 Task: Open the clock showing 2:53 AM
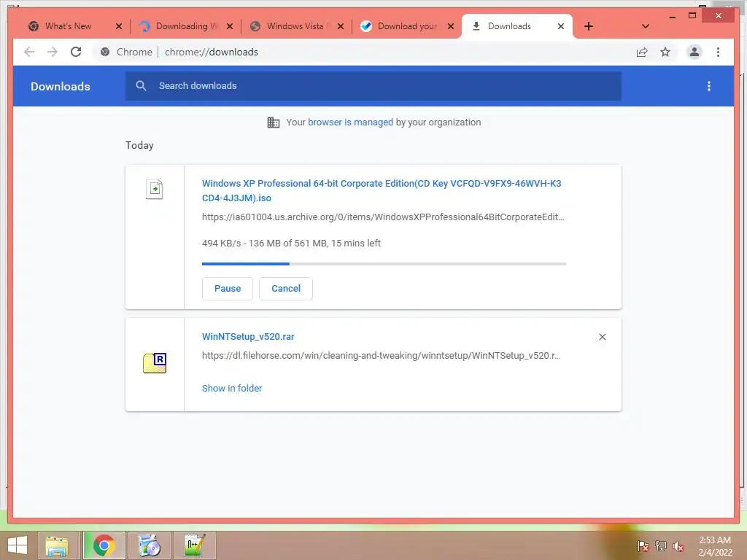(715, 546)
